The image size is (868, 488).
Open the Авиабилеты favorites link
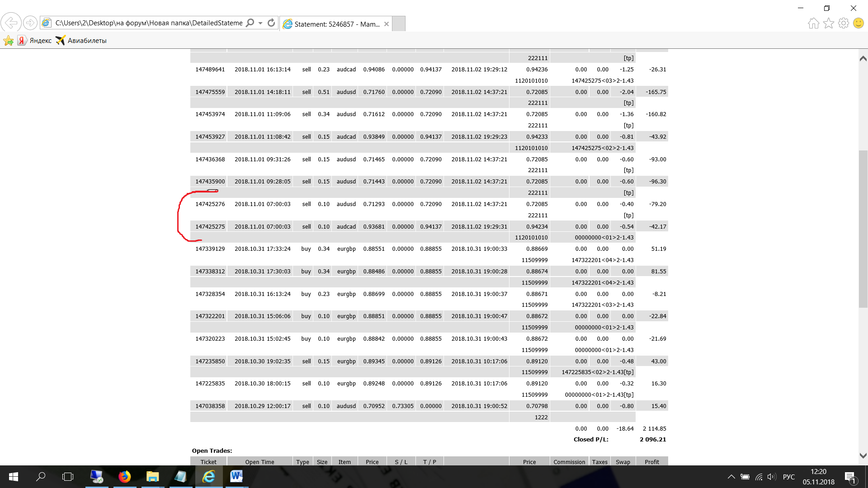tap(81, 41)
